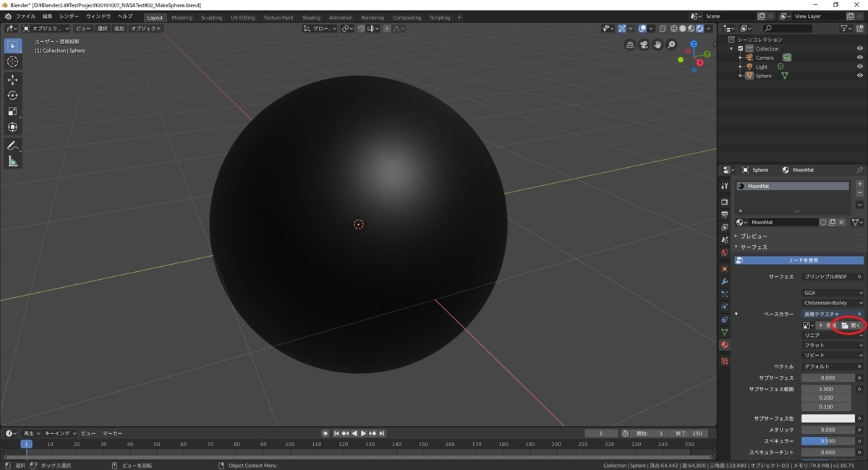This screenshot has height=470, width=868.
Task: Open the Render properties tab
Action: [724, 202]
